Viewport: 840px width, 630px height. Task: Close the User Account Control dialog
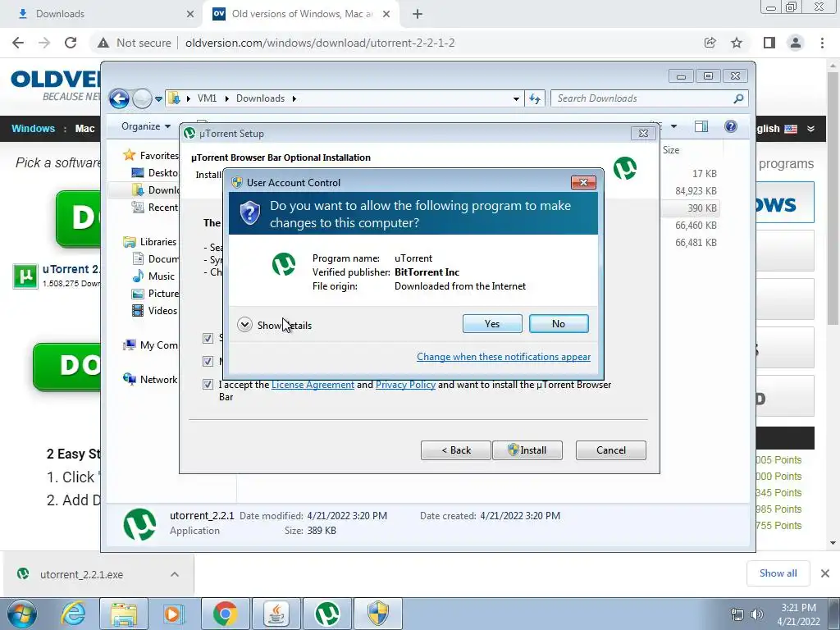[x=583, y=183]
